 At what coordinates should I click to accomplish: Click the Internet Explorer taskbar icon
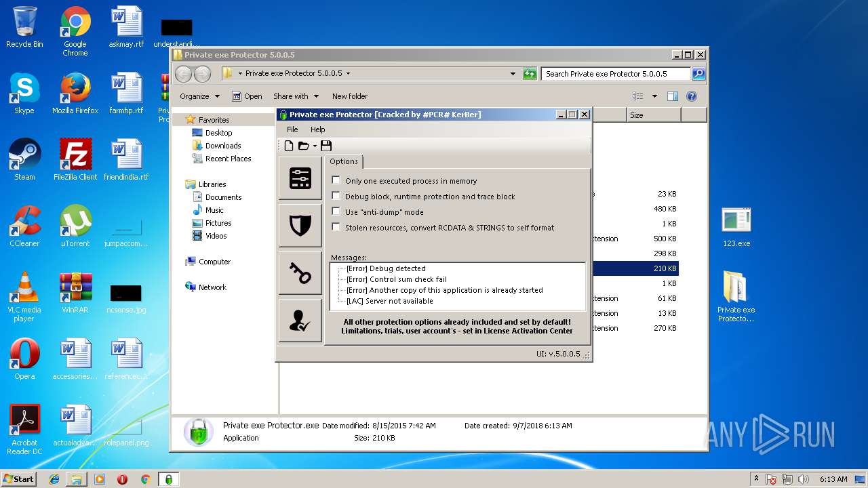[54, 479]
